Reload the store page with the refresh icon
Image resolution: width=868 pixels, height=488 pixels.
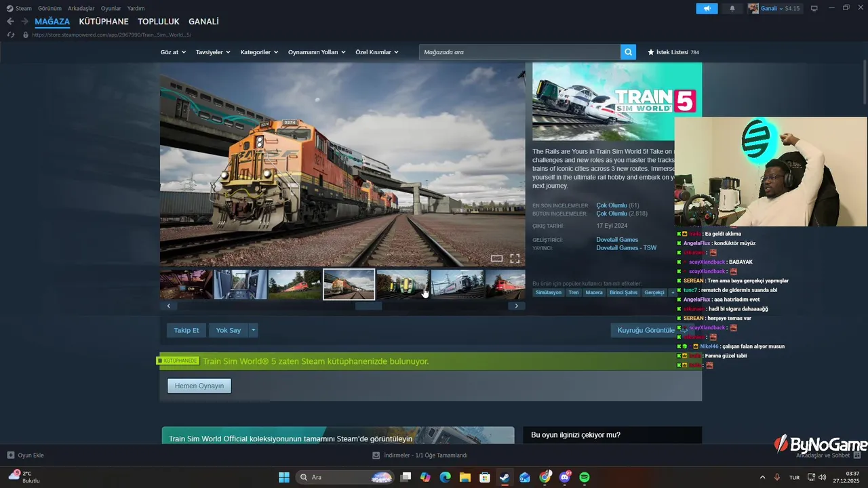11,35
